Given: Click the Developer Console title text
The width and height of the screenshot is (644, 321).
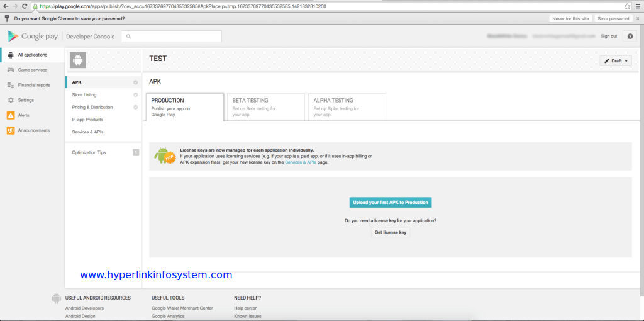Looking at the screenshot, I should 91,36.
